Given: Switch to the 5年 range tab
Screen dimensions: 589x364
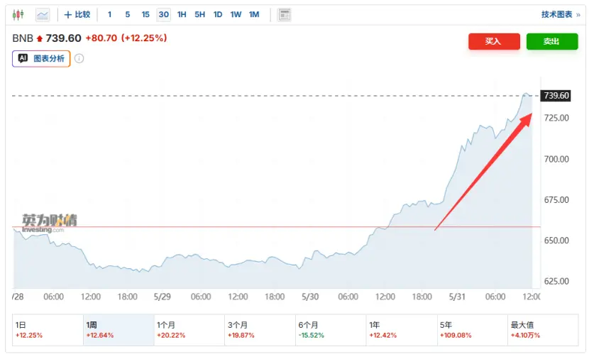Looking at the screenshot, I should point(472,330).
